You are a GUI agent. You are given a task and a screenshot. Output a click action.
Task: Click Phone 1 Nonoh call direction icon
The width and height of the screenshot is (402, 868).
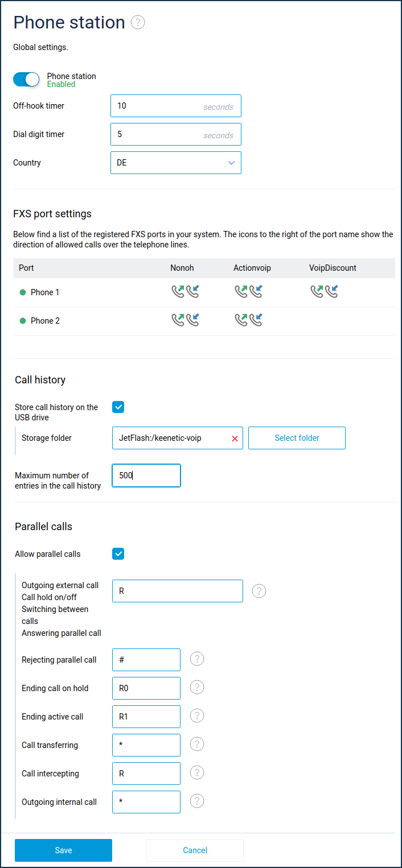[x=185, y=292]
